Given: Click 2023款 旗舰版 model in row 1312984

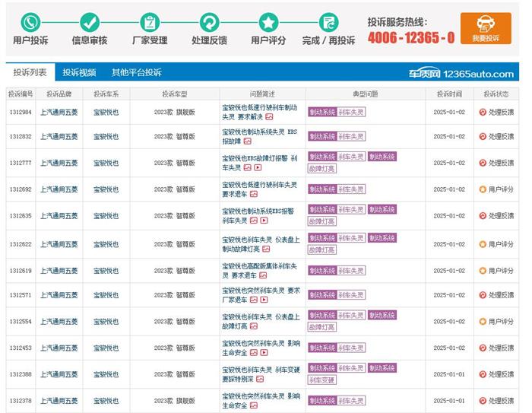Looking at the screenshot, I should point(174,112).
